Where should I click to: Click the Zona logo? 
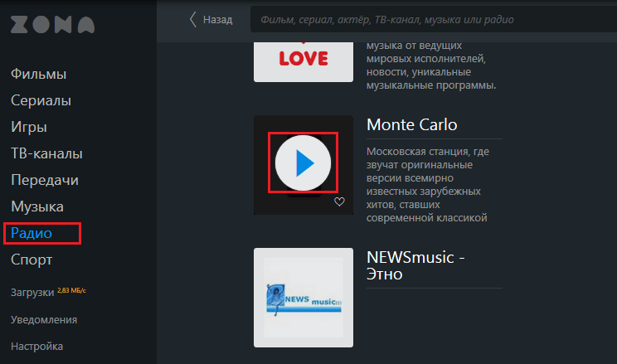click(x=52, y=25)
